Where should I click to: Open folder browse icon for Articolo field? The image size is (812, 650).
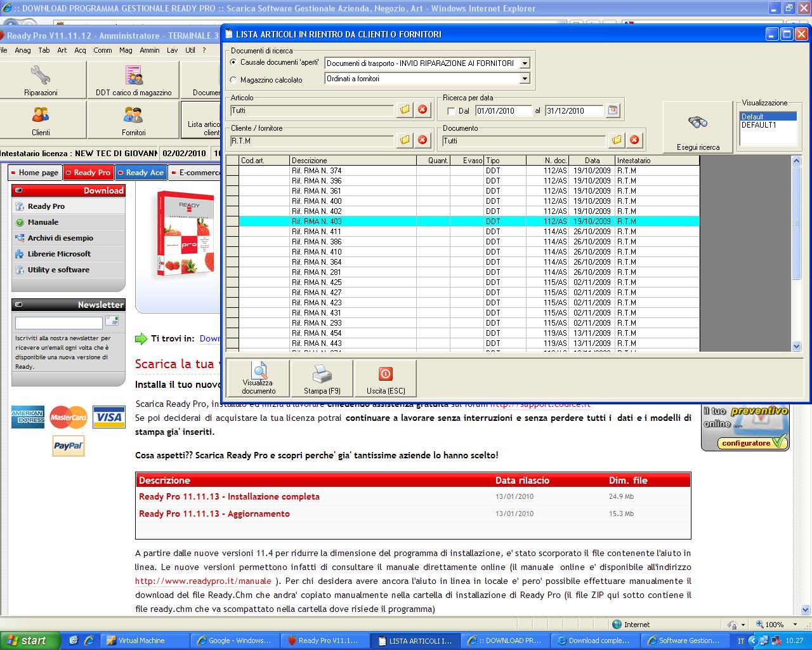[x=405, y=110]
